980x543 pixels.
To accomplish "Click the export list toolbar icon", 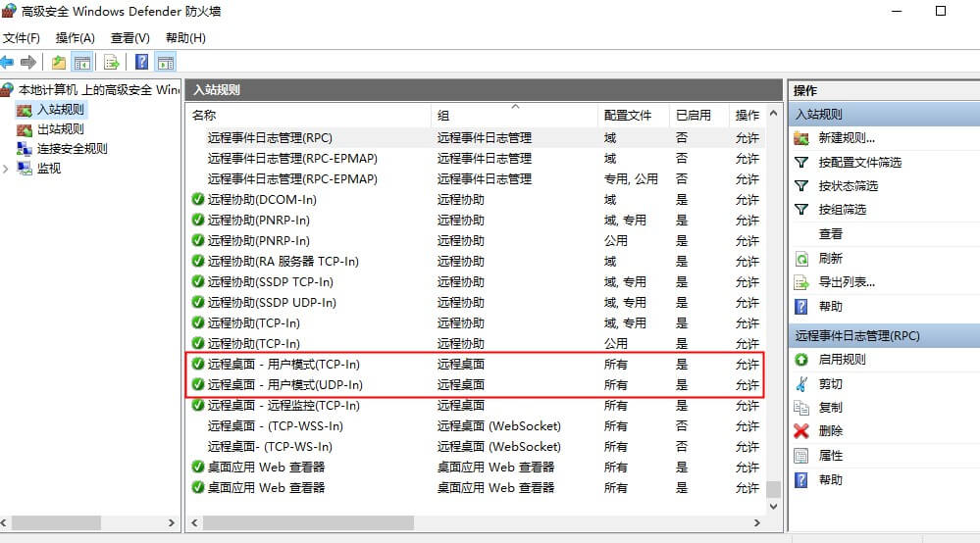I will tap(111, 62).
